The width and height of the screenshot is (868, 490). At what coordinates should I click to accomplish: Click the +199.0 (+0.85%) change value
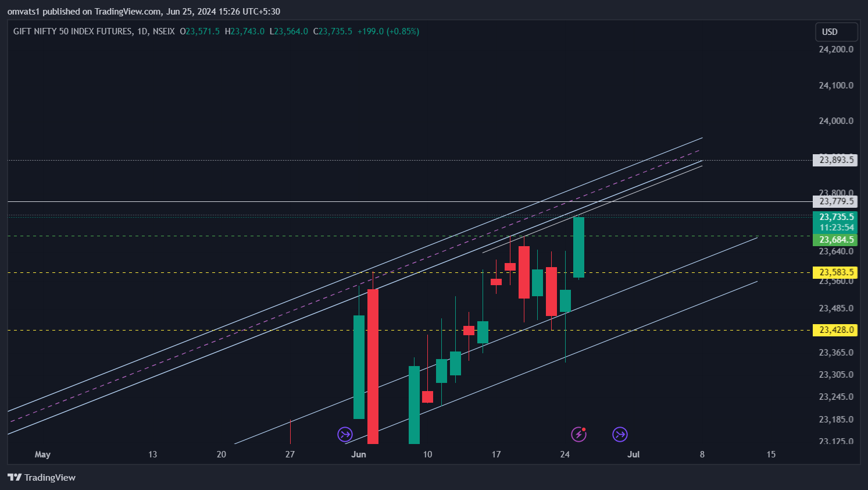click(388, 31)
